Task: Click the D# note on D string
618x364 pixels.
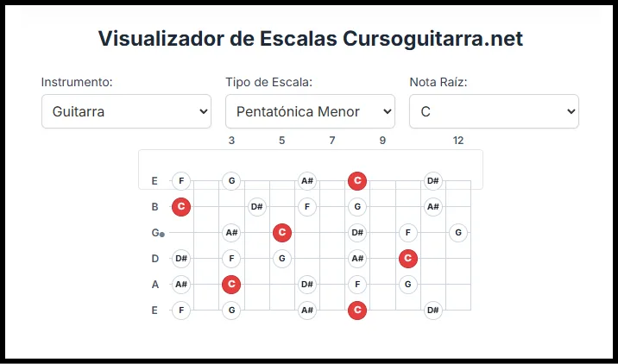Action: click(180, 258)
